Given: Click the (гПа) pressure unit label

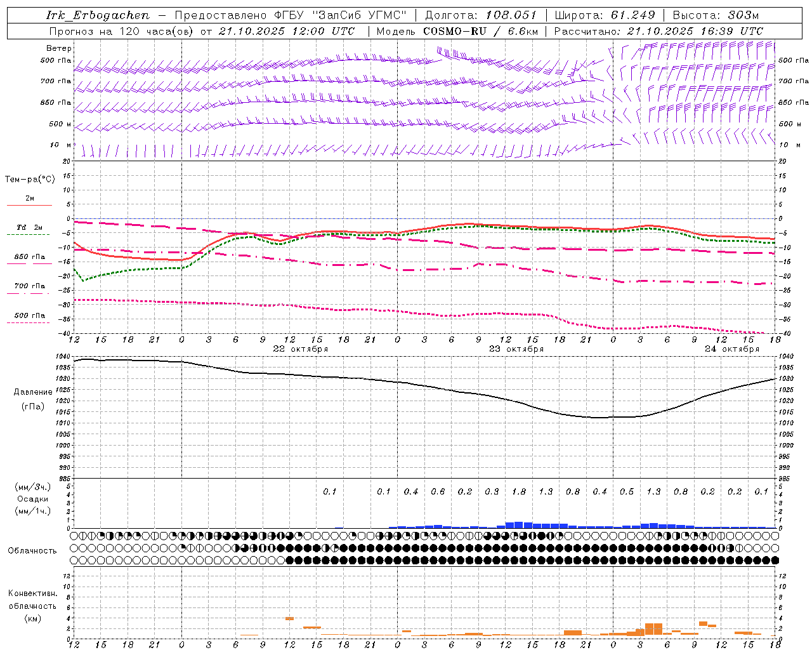Looking at the screenshot, I should click(33, 407).
